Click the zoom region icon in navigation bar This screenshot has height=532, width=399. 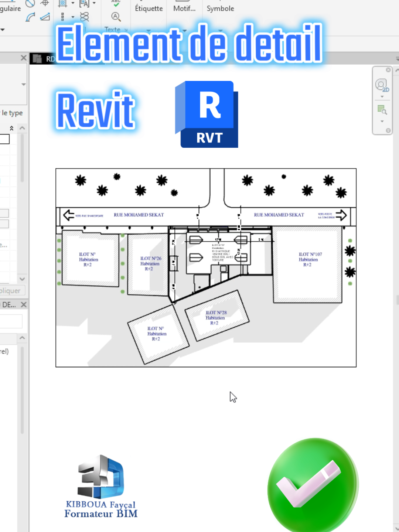point(382,110)
